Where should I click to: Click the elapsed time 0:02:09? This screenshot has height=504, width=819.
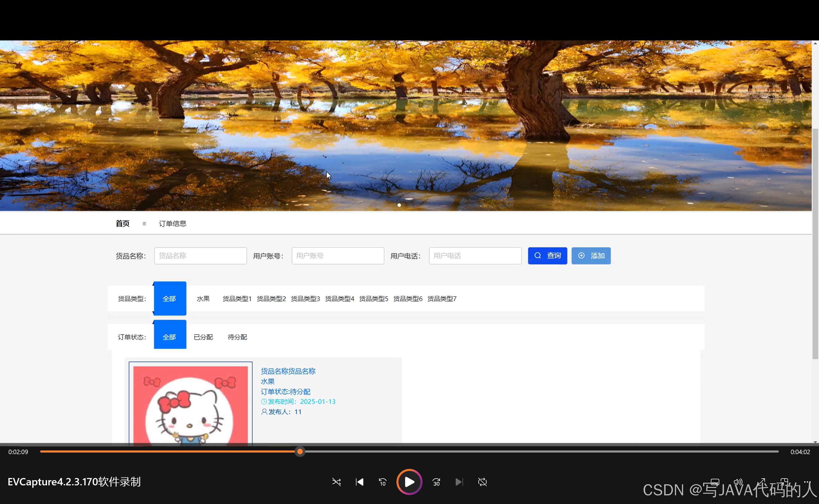pos(18,452)
